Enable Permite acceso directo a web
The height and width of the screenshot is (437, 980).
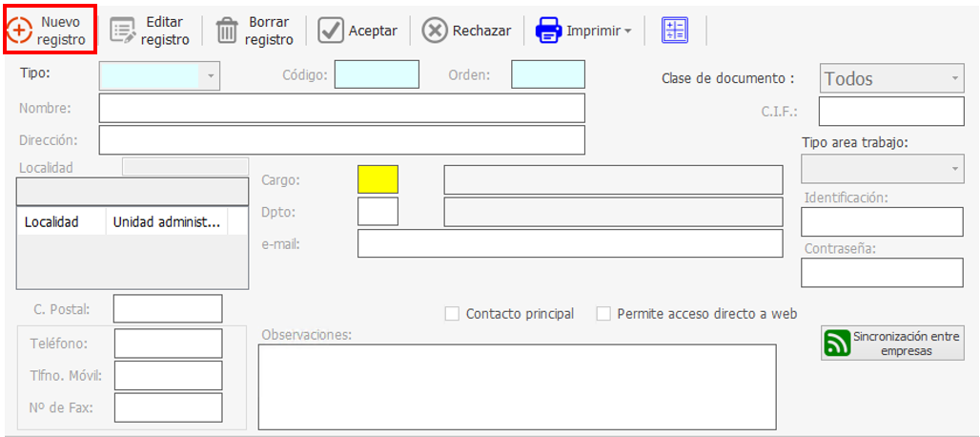click(x=603, y=314)
